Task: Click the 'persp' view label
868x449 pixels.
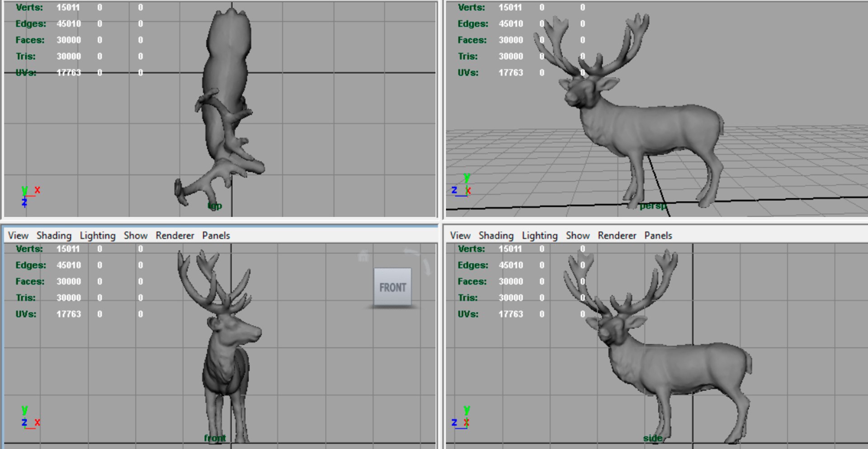Action: (653, 206)
